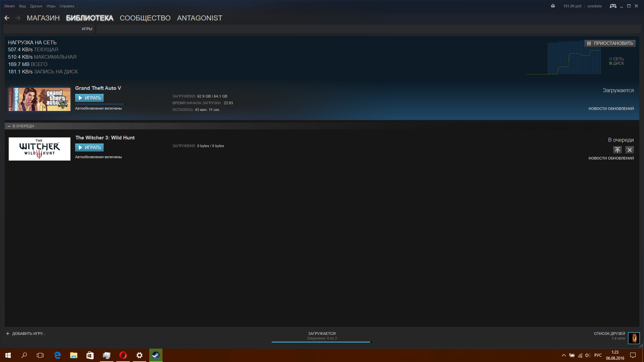This screenshot has width=644, height=362.
Task: Open the Игры menu
Action: 51,6
